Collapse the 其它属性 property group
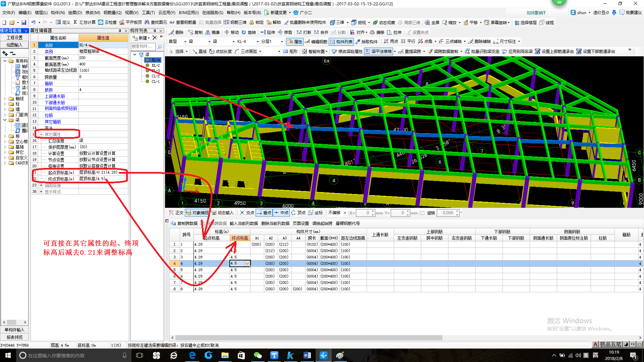This screenshot has width=644, height=362. coord(41,134)
